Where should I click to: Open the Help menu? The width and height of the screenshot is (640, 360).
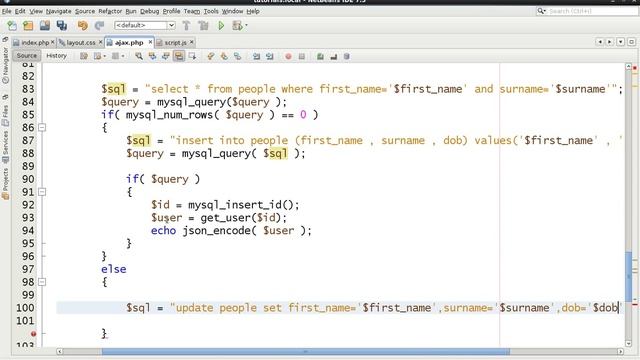(x=253, y=11)
